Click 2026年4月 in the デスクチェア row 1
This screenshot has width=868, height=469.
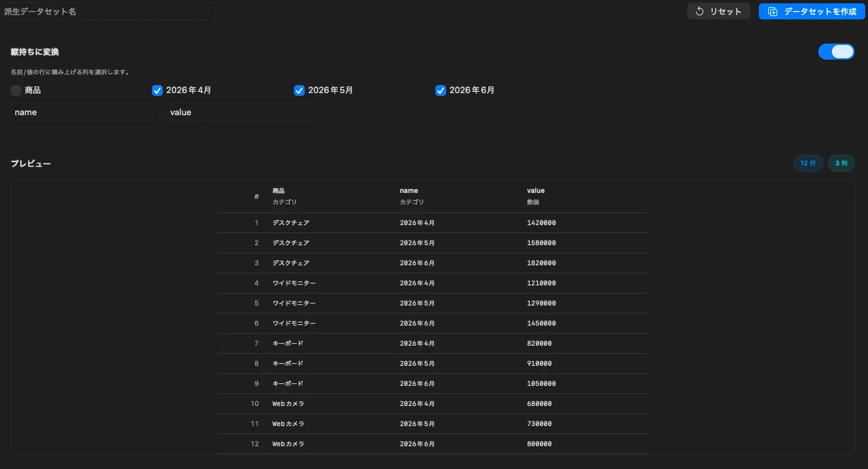click(417, 223)
